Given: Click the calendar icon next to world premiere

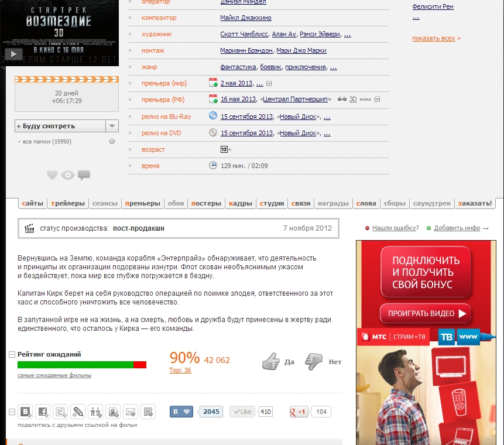Looking at the screenshot, I should [213, 83].
